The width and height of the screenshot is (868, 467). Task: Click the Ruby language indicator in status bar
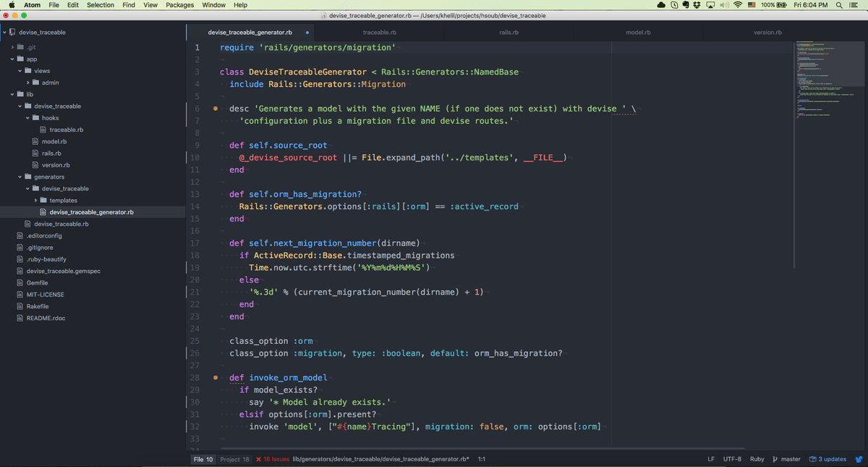(x=757, y=459)
